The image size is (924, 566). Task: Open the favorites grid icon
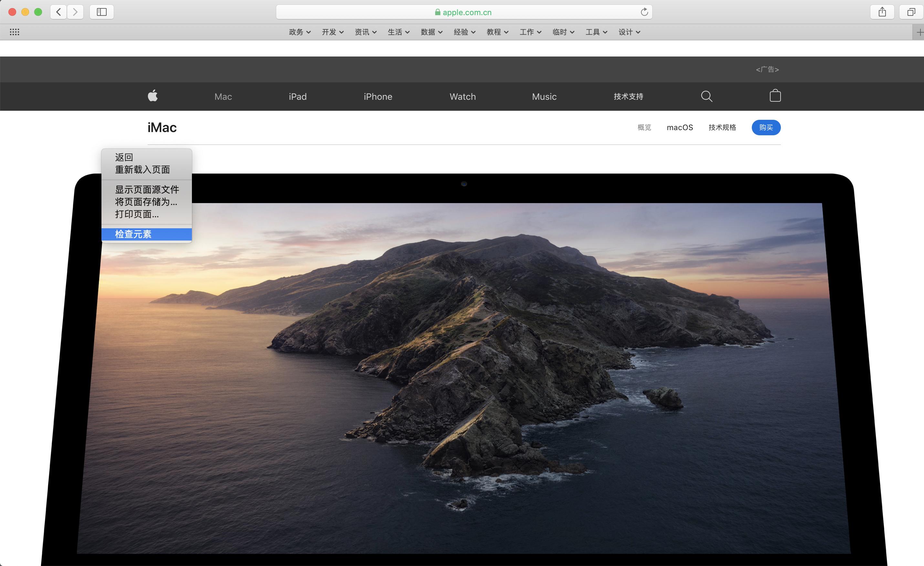click(x=15, y=32)
